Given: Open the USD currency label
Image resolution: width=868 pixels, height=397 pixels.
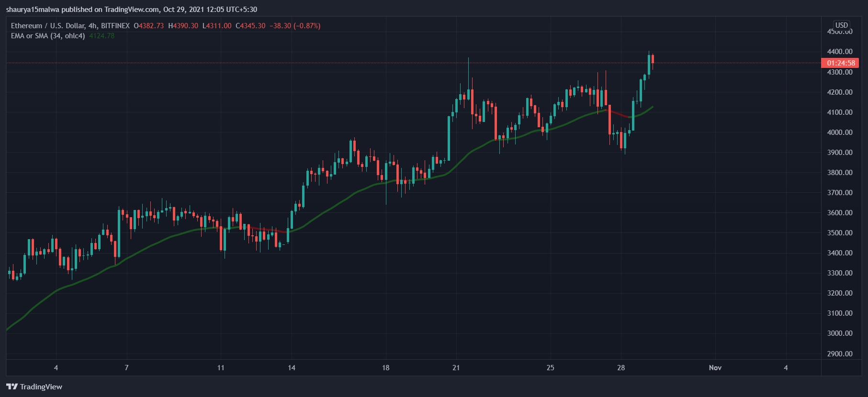Looking at the screenshot, I should 841,25.
